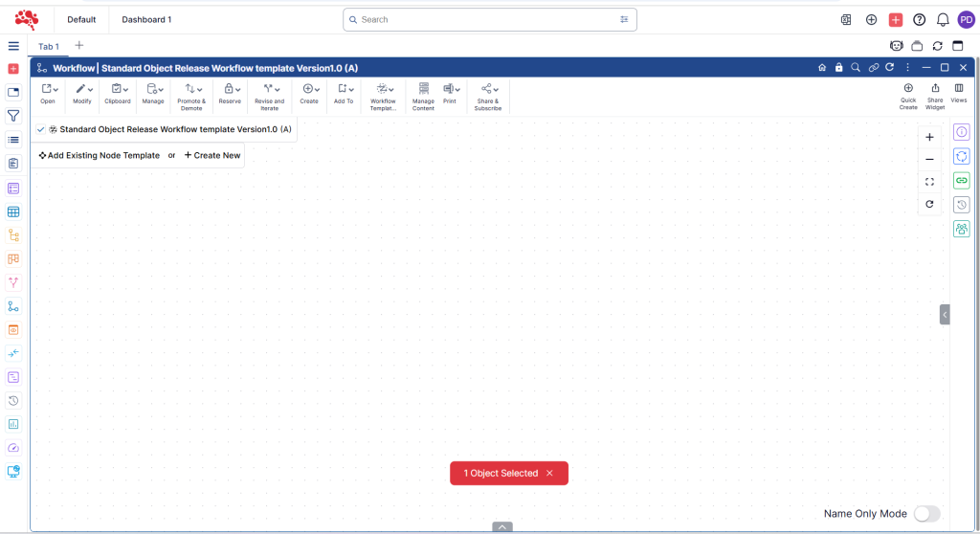Screen dimensions: 980x534
Task: Select the Tab 1 tab
Action: pyautogui.click(x=48, y=46)
